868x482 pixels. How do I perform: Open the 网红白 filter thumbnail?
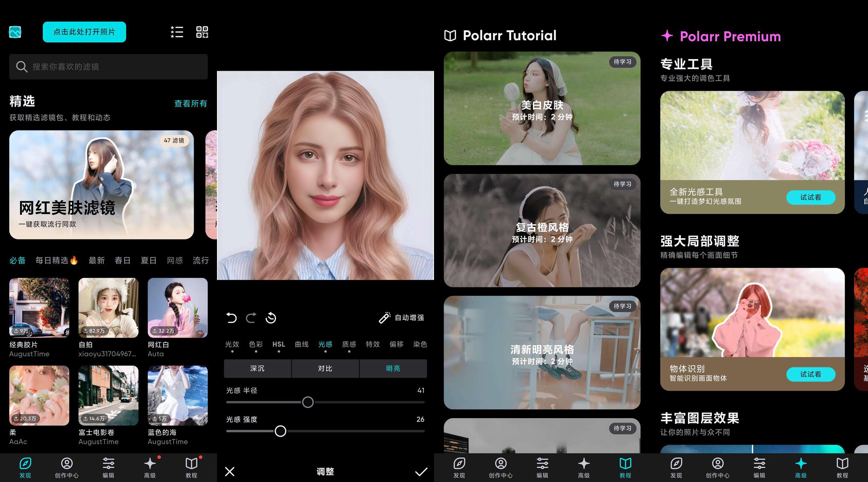click(178, 308)
